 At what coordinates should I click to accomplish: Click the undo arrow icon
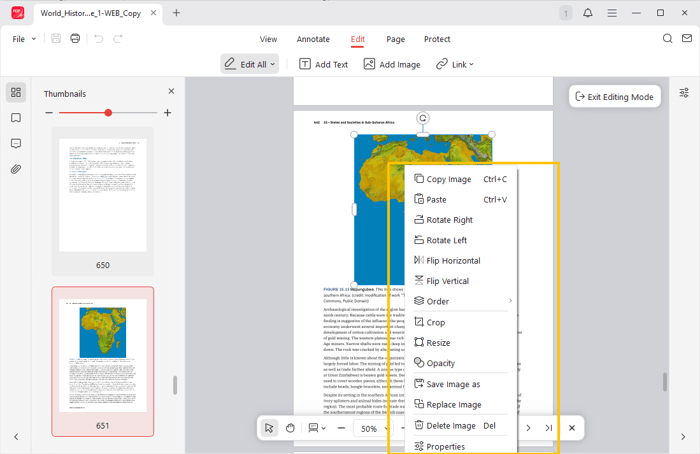98,39
